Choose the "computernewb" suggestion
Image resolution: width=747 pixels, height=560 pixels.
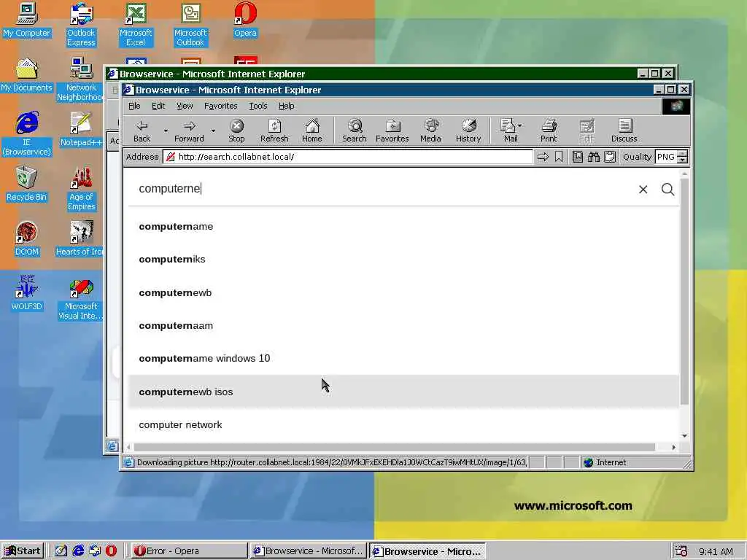click(403, 293)
